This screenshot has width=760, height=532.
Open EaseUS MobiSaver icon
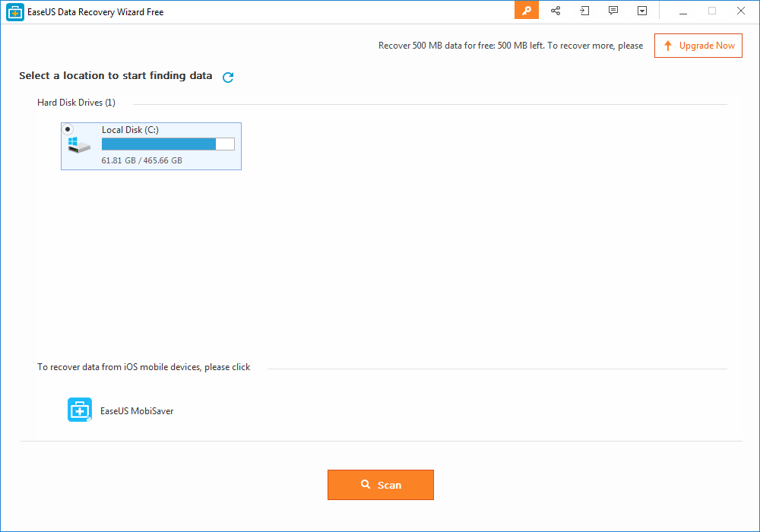tap(80, 410)
